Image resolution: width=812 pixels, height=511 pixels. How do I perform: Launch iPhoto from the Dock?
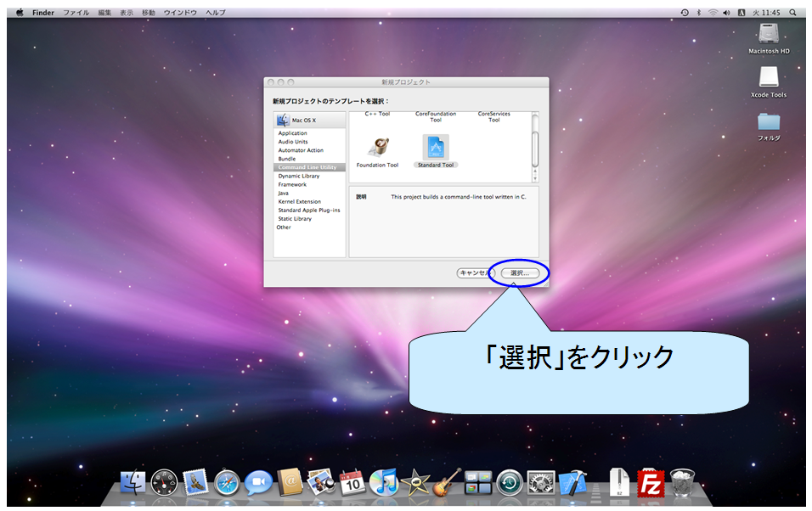click(321, 482)
